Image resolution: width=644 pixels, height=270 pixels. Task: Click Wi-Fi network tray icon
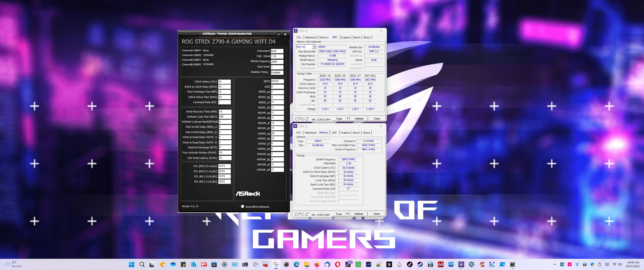(614, 265)
